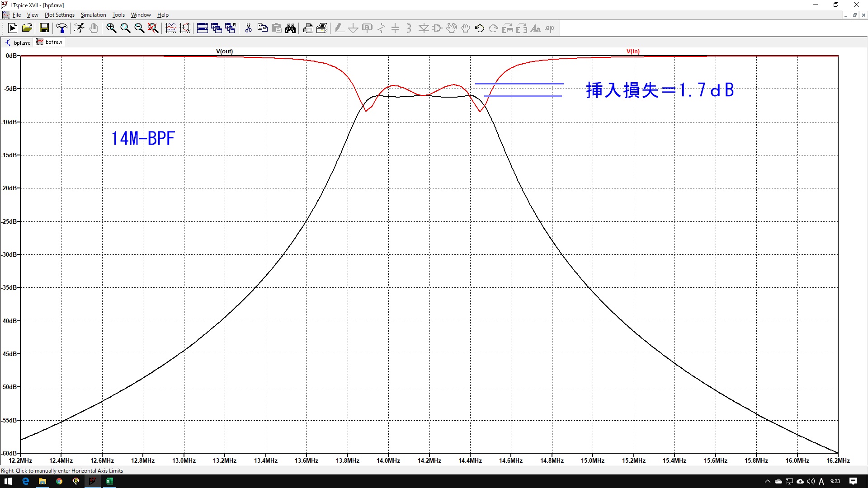The width and height of the screenshot is (868, 488).
Task: Click the open folder icon
Action: [27, 28]
